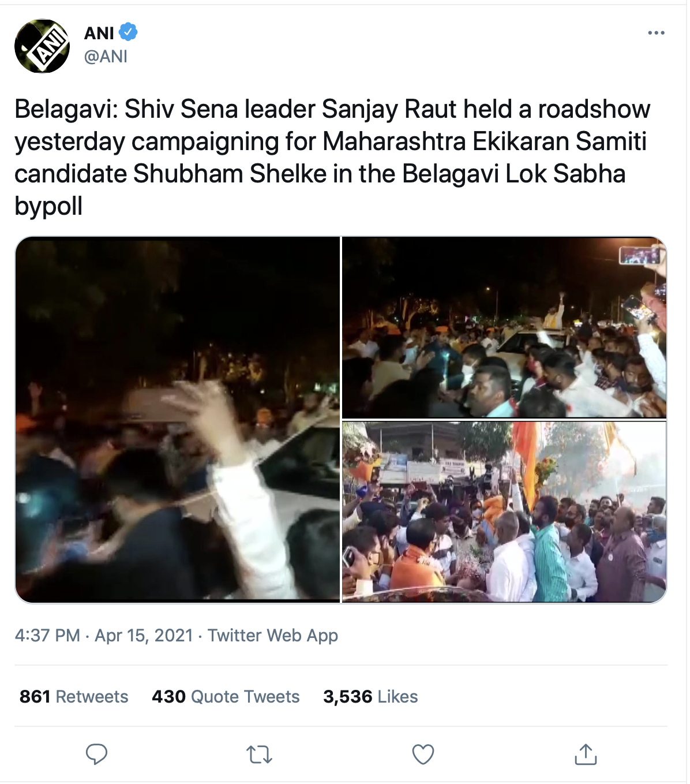Click the 'Maharashtra Ekikaran Samiti' tweet text

point(485,141)
